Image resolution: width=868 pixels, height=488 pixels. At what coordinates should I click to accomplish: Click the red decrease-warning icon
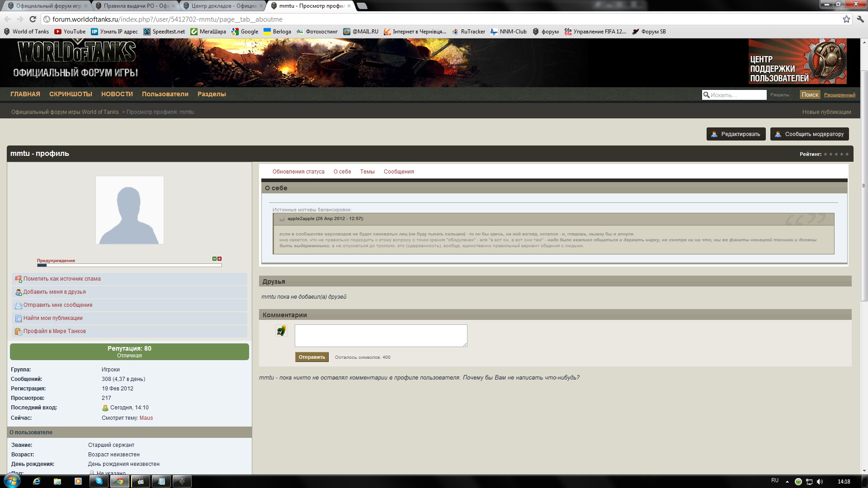coord(220,259)
